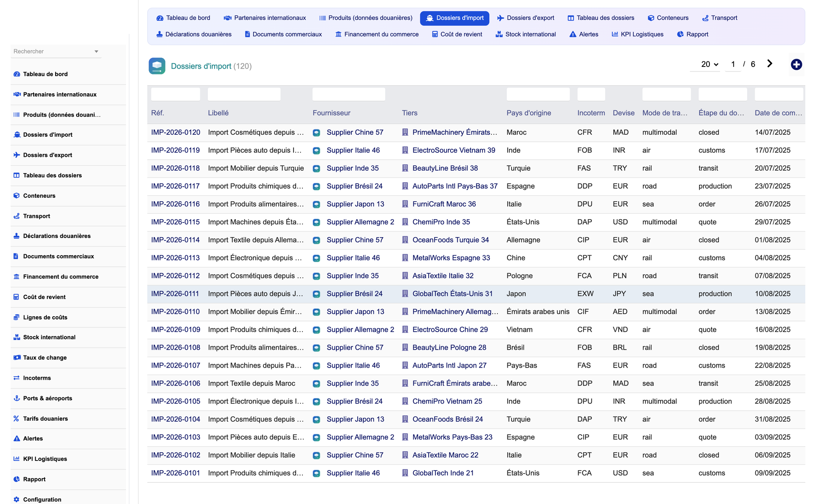Click the Ports & aéroports anchor icon

click(17, 398)
